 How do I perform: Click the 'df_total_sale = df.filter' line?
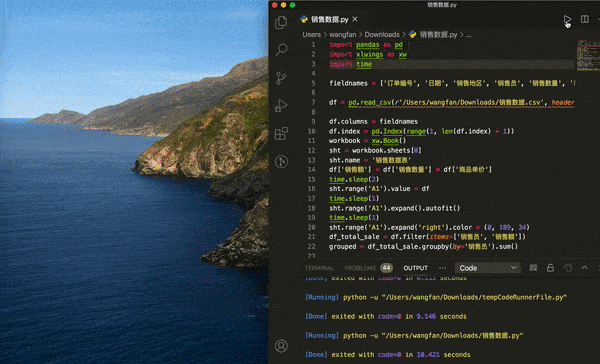click(427, 237)
